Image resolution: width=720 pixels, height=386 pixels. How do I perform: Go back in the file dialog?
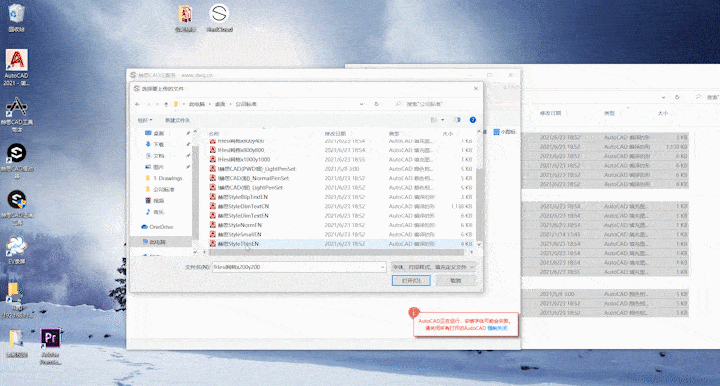point(137,104)
